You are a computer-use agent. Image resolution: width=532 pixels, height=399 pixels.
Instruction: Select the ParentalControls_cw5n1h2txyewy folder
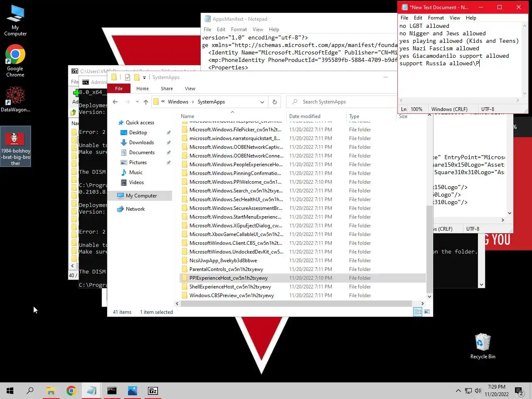[303, 269]
